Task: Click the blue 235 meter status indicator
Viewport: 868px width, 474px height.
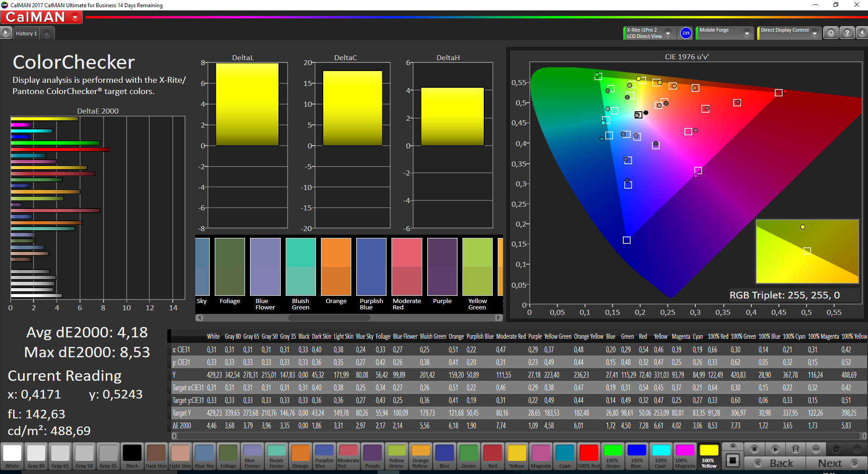Action: [686, 33]
